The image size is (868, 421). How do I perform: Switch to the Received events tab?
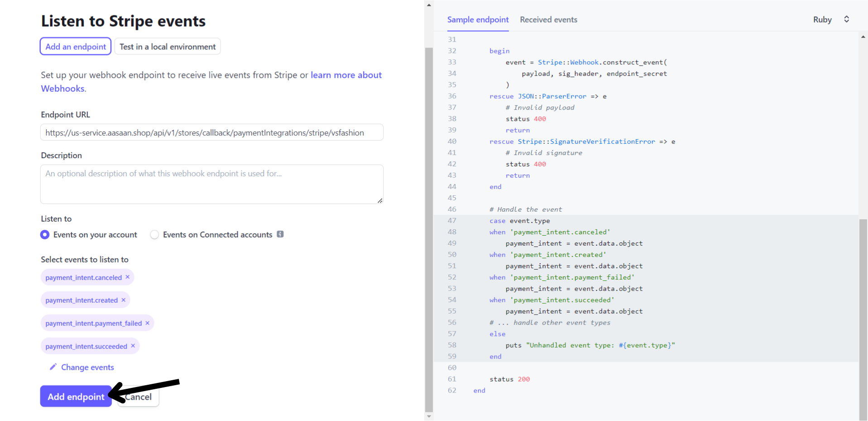click(x=548, y=19)
